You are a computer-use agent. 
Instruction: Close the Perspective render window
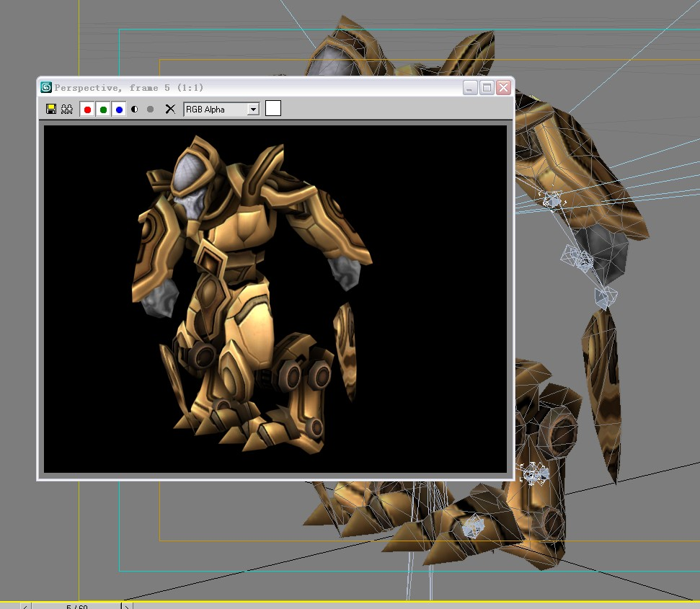[x=503, y=87]
